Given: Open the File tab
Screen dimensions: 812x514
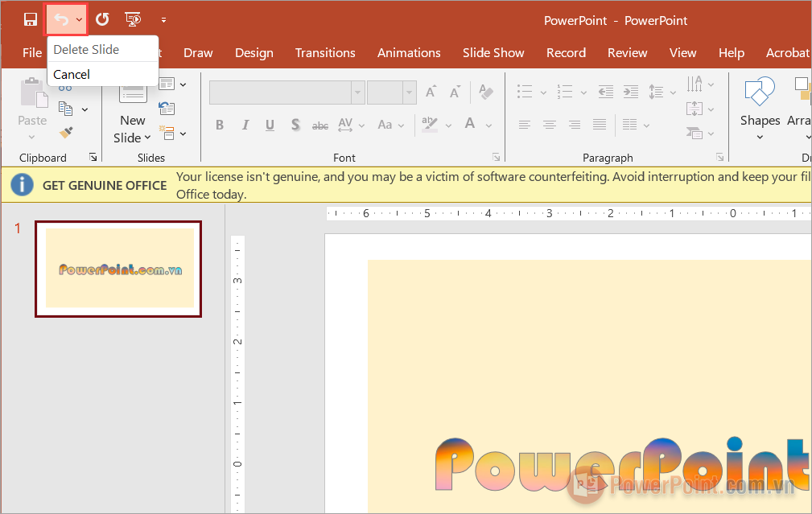Looking at the screenshot, I should pyautogui.click(x=31, y=53).
